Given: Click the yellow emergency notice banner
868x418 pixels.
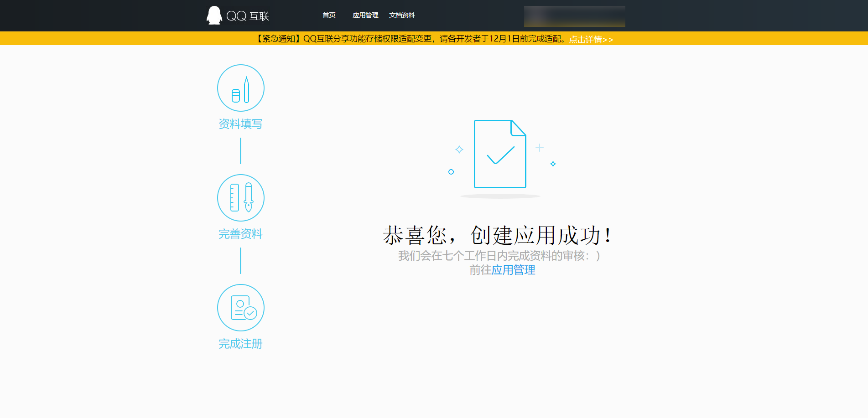Looking at the screenshot, I should [433, 40].
